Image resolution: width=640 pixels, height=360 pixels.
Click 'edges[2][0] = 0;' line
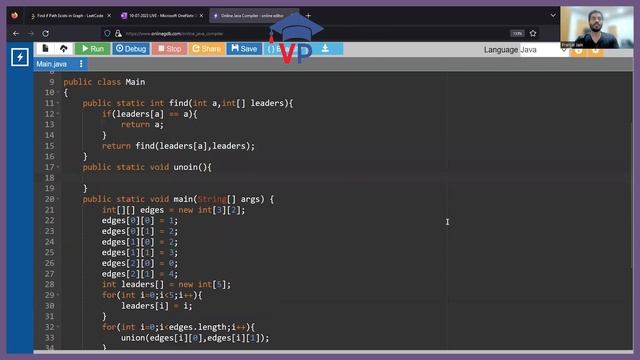(x=140, y=263)
